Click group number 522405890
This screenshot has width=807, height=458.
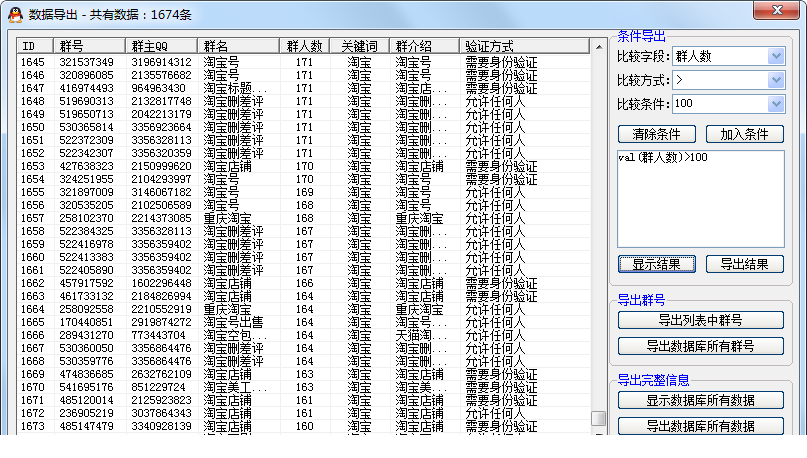tap(86, 270)
